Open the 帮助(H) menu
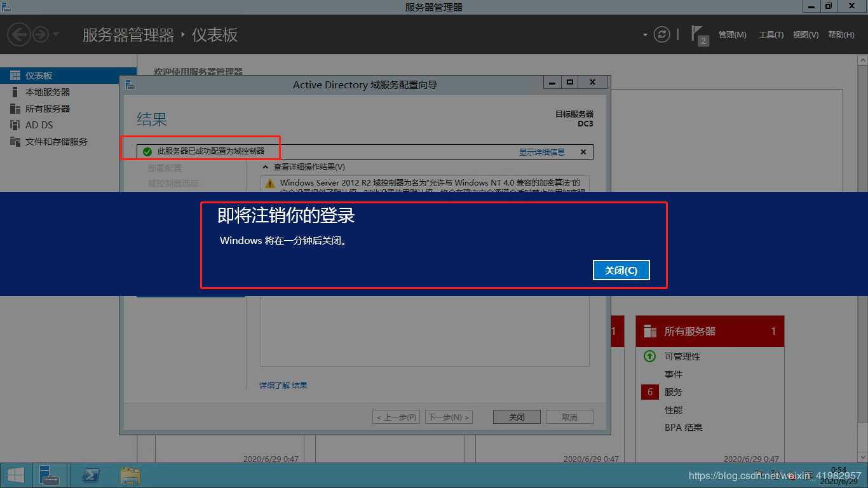This screenshot has height=488, width=868. coord(841,35)
